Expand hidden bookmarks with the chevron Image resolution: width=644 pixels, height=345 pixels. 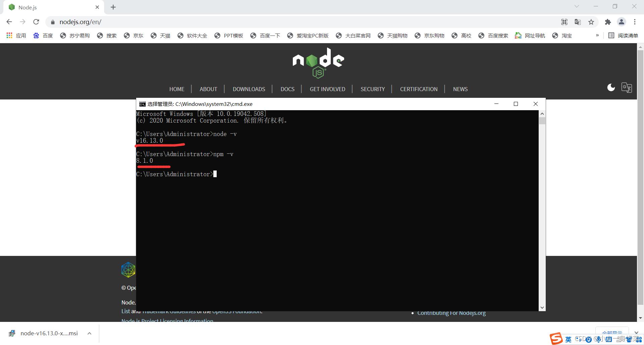pyautogui.click(x=597, y=35)
